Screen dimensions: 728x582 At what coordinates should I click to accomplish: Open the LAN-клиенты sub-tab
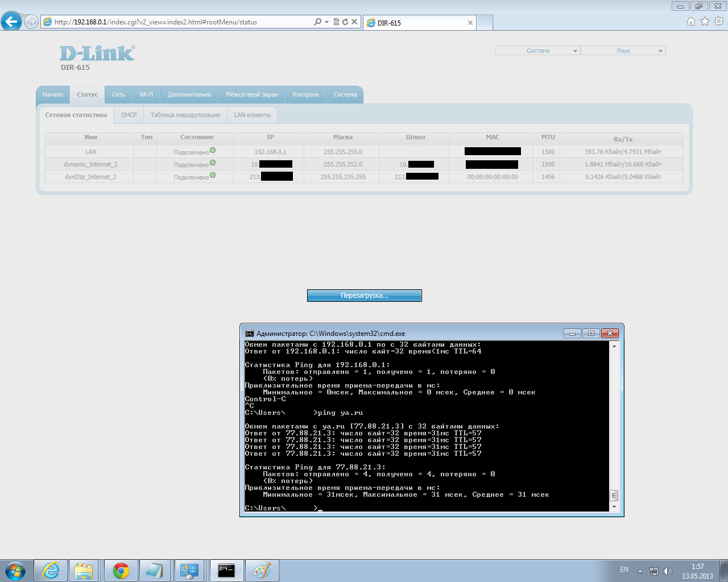253,115
